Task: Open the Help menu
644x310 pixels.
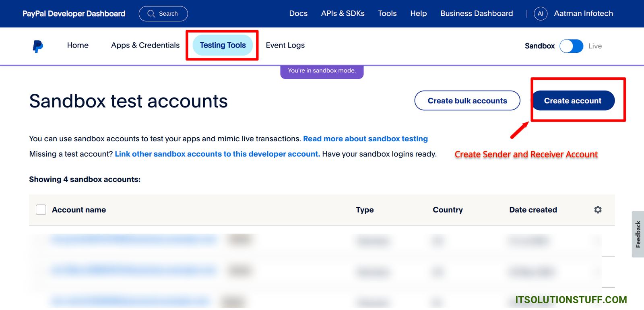Action: [418, 14]
